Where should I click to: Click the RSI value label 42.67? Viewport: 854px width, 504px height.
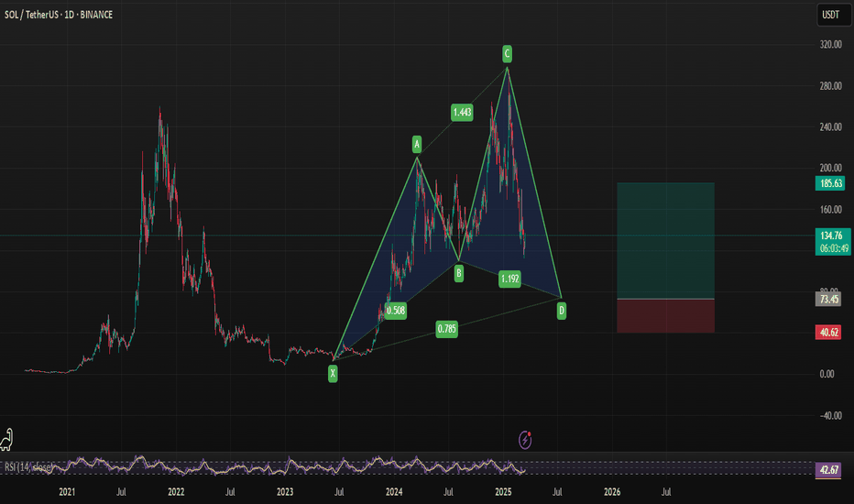pos(829,469)
